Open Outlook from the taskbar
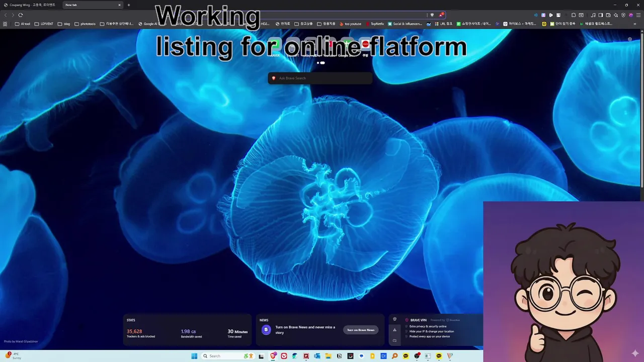Image resolution: width=644 pixels, height=362 pixels. click(x=317, y=356)
